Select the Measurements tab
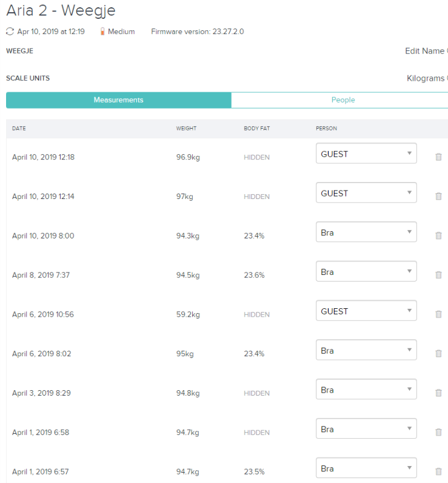The width and height of the screenshot is (448, 483). [x=118, y=100]
